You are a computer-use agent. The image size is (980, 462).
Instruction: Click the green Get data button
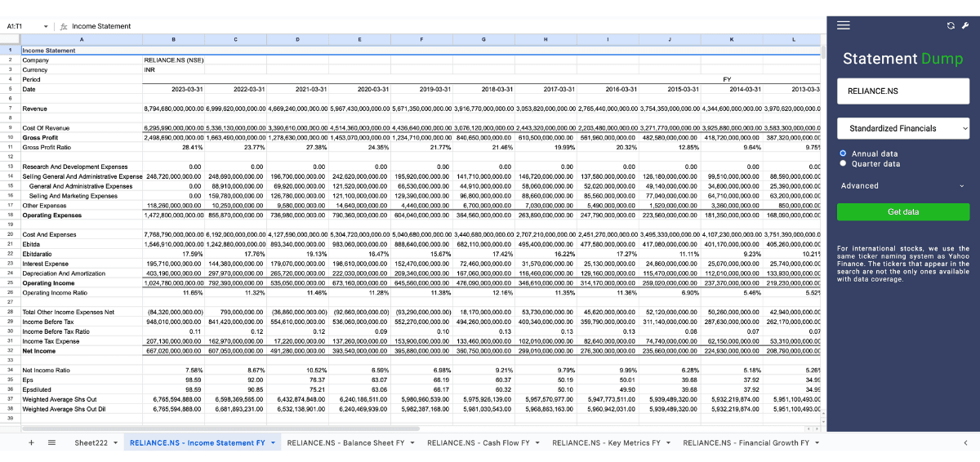pyautogui.click(x=902, y=212)
